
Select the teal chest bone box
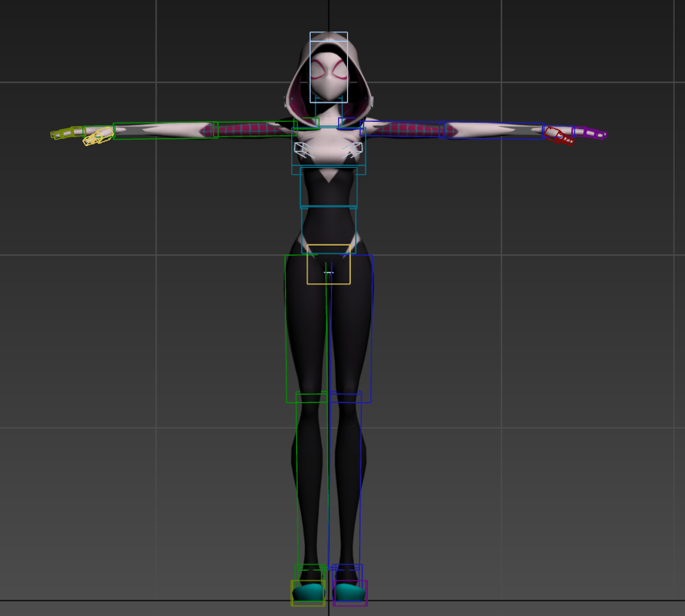[x=328, y=151]
